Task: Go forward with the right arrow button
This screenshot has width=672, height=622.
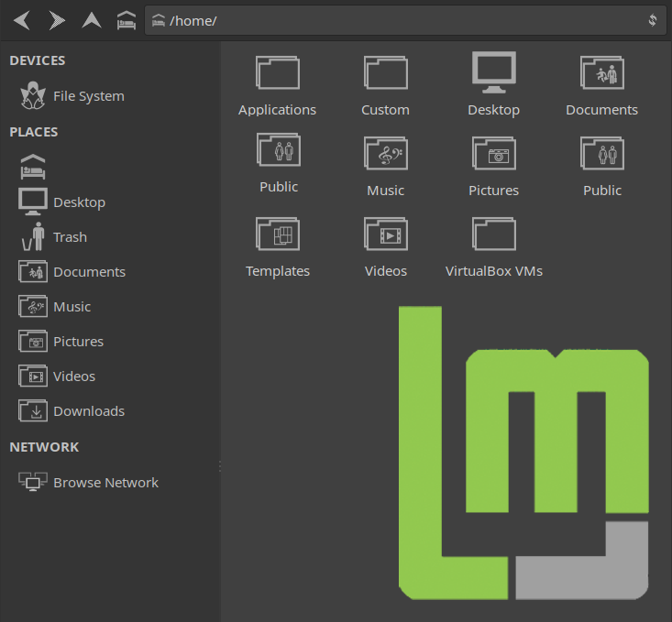Action: click(x=57, y=20)
